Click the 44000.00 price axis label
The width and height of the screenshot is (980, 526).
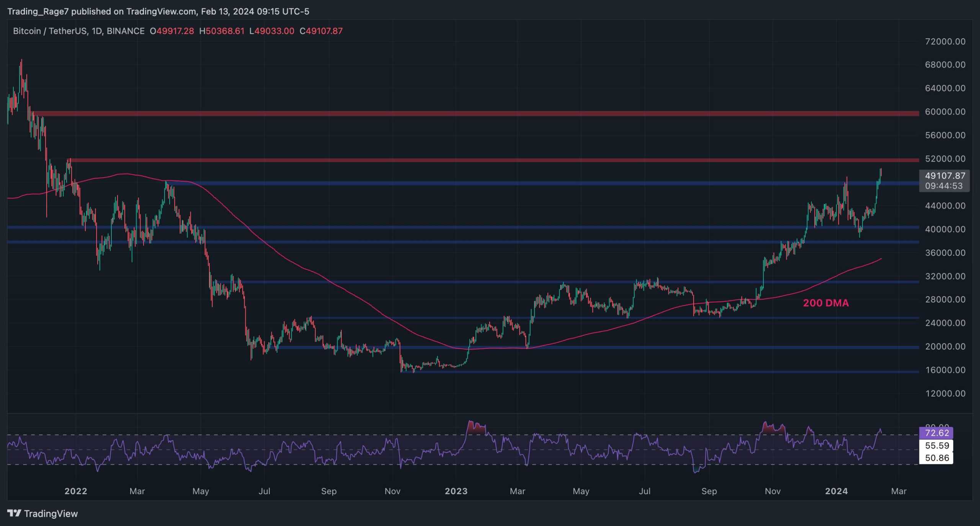(945, 206)
